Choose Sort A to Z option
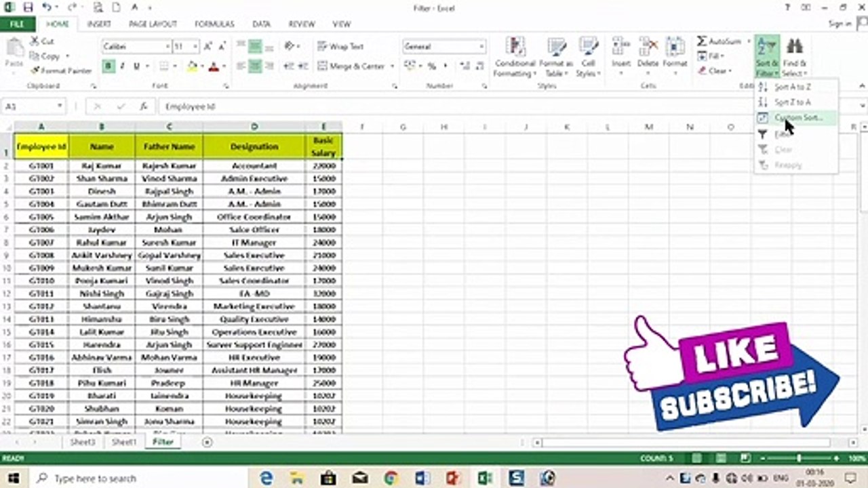This screenshot has height=488, width=868. (795, 87)
